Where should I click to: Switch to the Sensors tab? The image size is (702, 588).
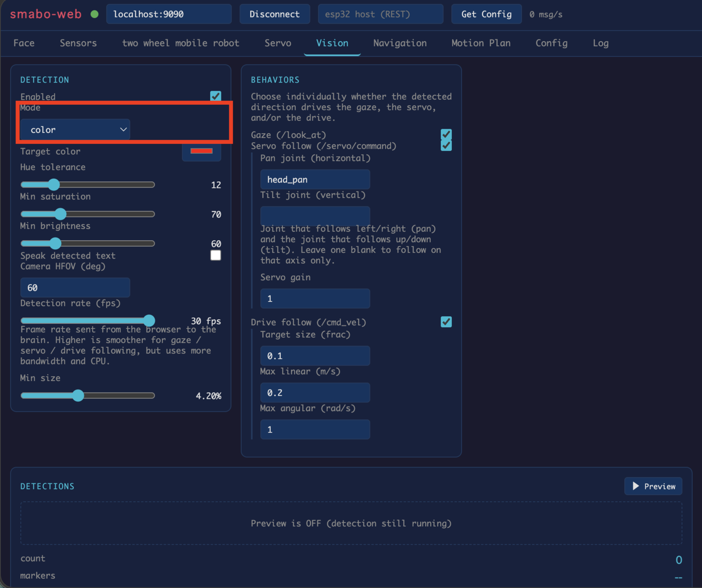pyautogui.click(x=78, y=43)
